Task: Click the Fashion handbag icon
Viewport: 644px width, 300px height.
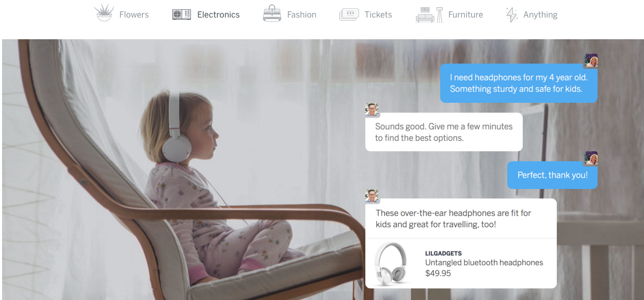Action: [271, 13]
